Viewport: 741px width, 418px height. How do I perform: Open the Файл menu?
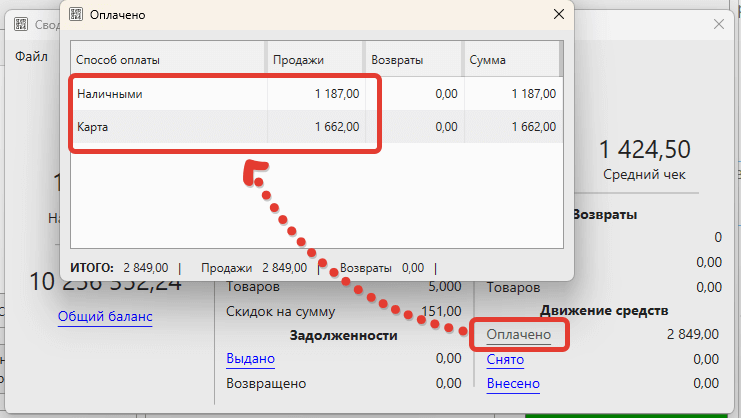click(x=31, y=56)
